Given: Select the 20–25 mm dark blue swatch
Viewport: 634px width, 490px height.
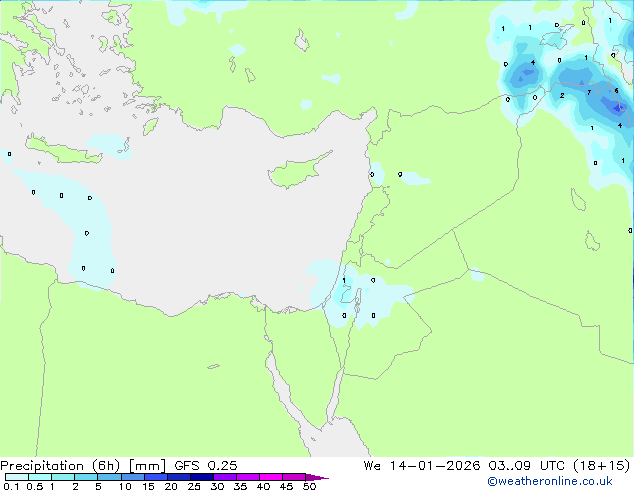Looking at the screenshot, I should (x=179, y=477).
